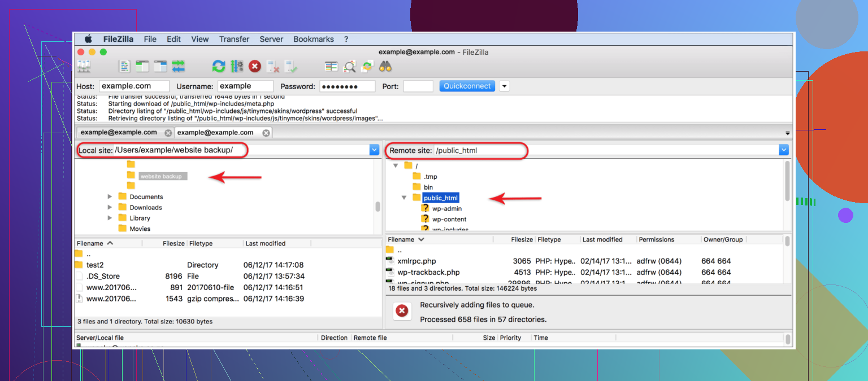Click the remote file list scrollbar
The image size is (868, 381).
pos(788,241)
